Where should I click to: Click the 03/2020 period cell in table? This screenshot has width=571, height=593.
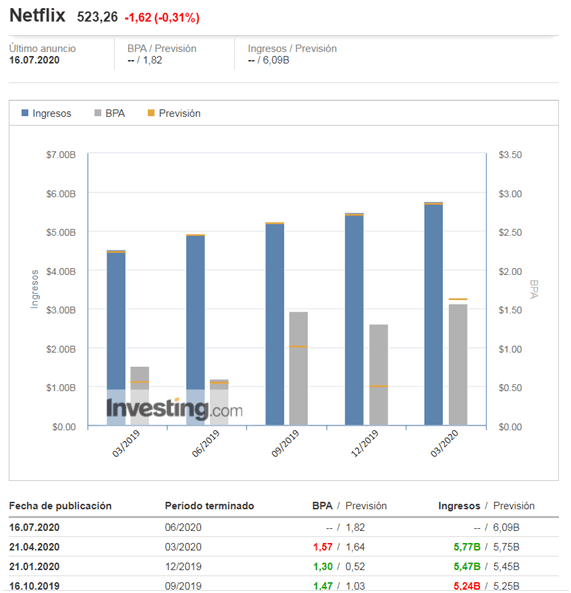click(183, 547)
